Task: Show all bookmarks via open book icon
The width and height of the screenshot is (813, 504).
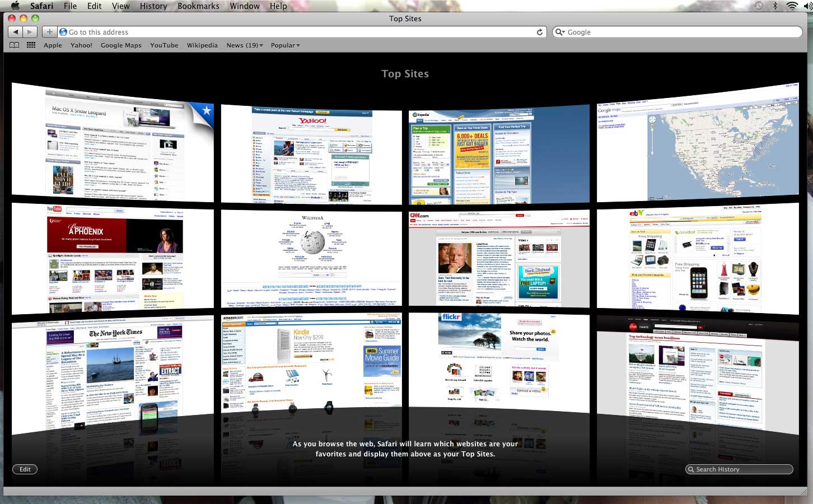Action: point(15,45)
